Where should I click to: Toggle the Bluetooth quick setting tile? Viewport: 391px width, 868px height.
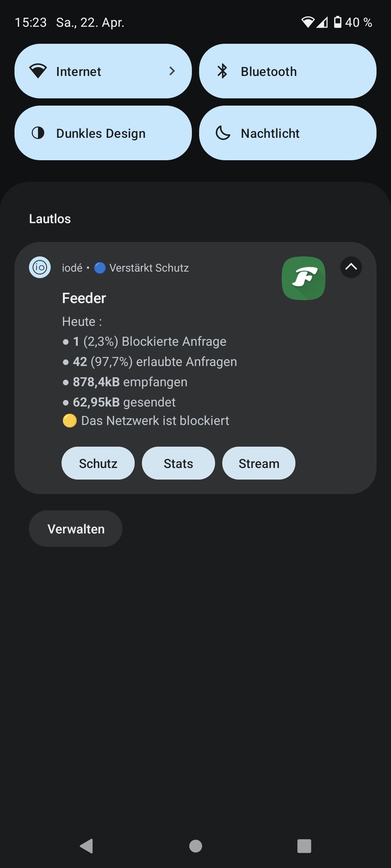[288, 71]
